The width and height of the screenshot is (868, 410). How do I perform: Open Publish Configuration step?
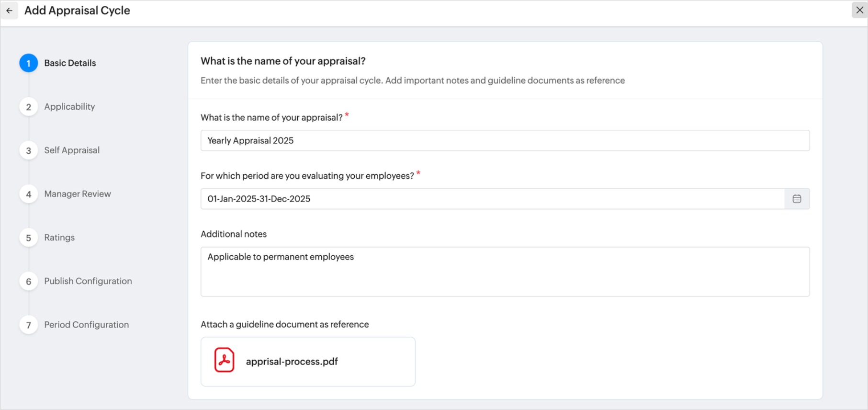pyautogui.click(x=88, y=281)
